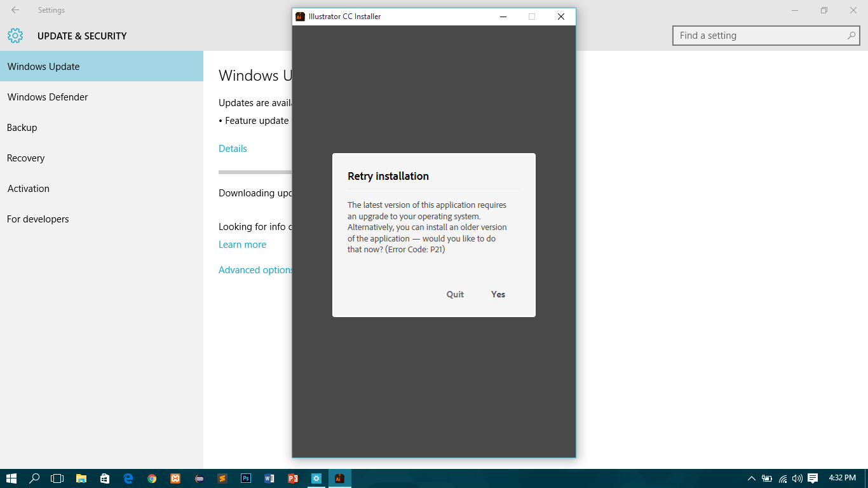The height and width of the screenshot is (488, 868).
Task: Click Yes in the Retry installation dialog
Action: (498, 294)
